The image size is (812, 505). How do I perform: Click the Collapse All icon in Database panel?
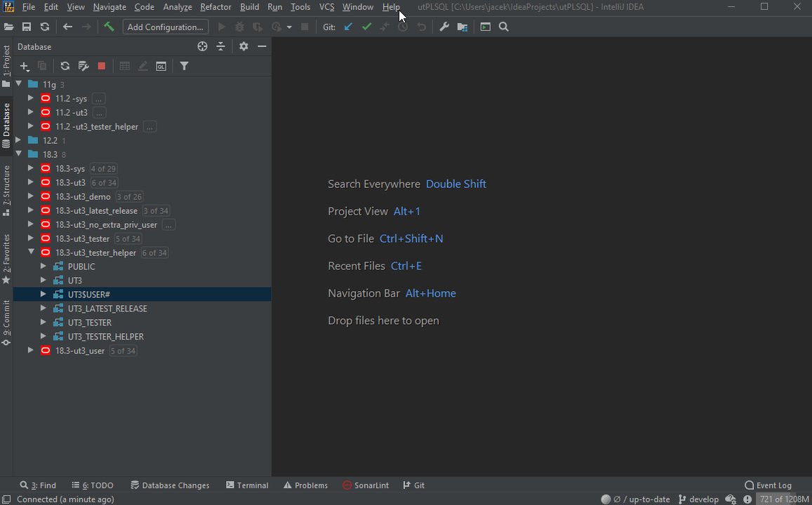pyautogui.click(x=220, y=46)
